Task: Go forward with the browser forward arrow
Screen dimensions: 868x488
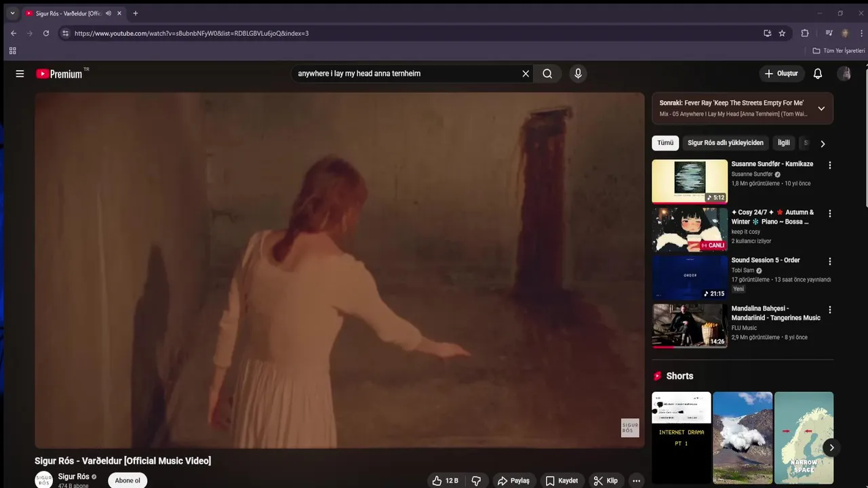Action: click(x=30, y=33)
